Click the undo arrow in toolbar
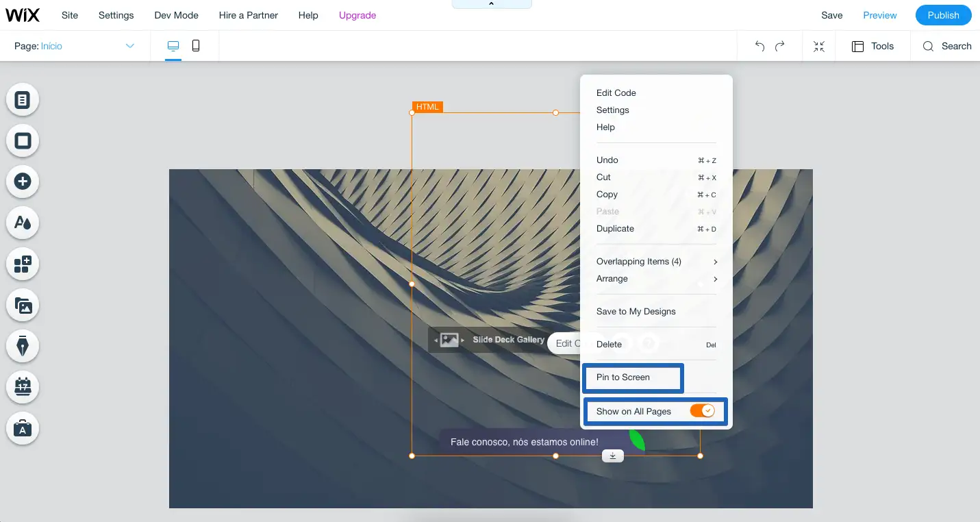This screenshot has height=522, width=980. point(759,46)
